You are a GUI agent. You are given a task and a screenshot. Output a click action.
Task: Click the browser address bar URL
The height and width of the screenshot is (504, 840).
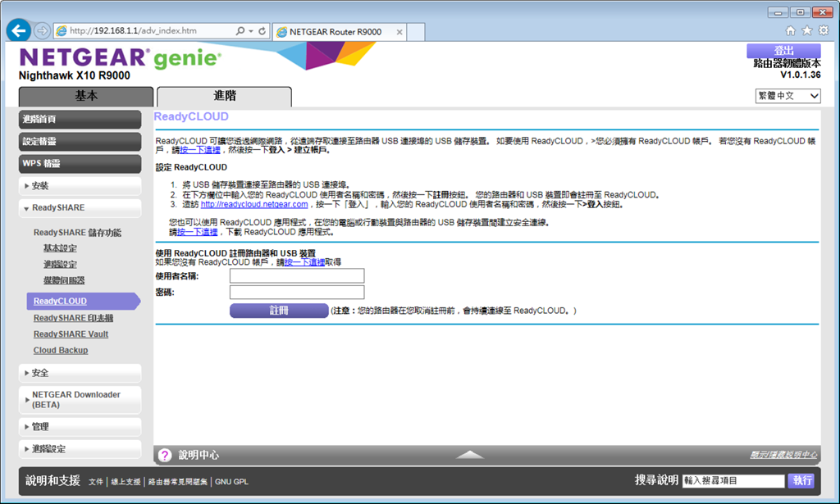(x=133, y=31)
